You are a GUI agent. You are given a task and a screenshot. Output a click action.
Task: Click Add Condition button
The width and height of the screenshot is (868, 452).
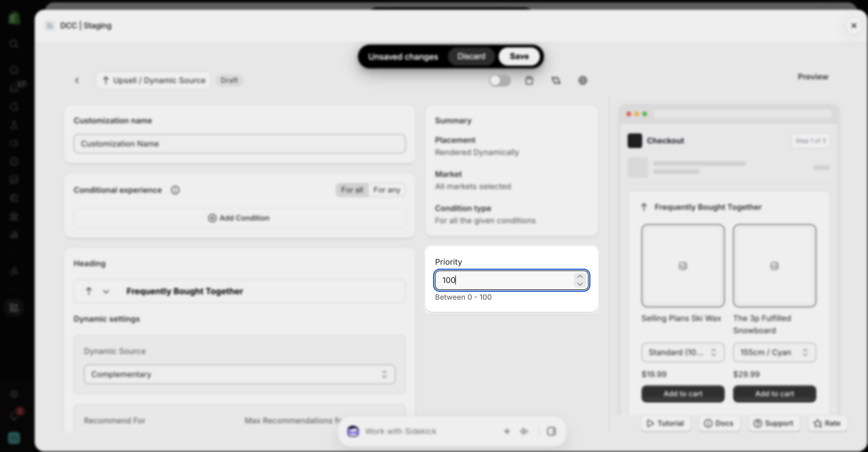click(x=239, y=218)
